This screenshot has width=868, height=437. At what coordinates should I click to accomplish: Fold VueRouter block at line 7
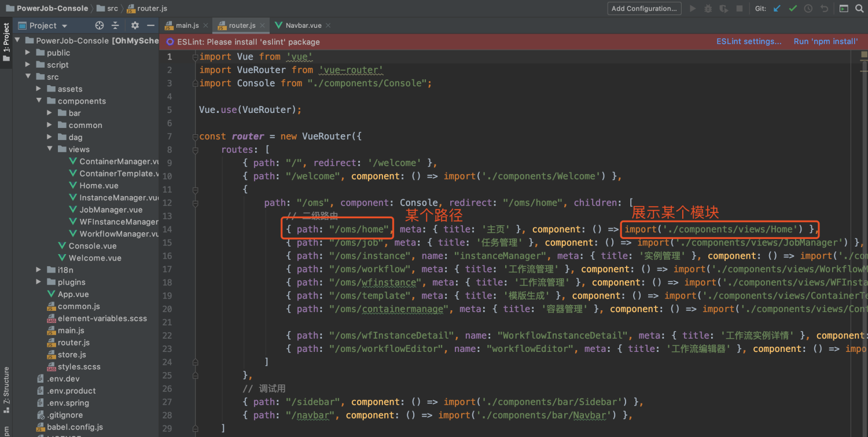pos(196,137)
